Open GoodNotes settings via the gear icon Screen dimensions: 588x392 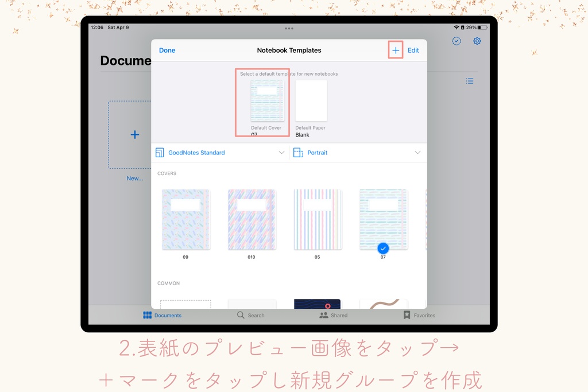coord(477,41)
